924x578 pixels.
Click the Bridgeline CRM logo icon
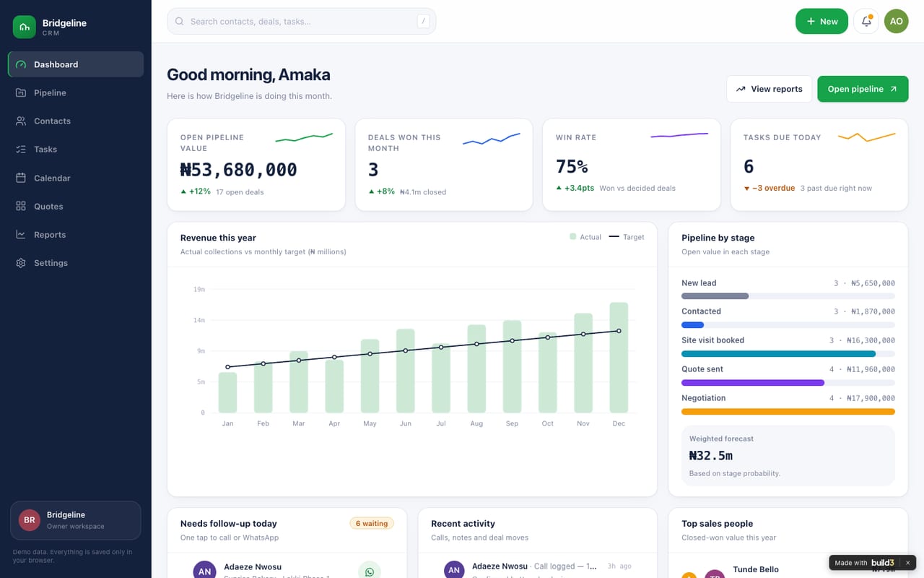pos(25,27)
